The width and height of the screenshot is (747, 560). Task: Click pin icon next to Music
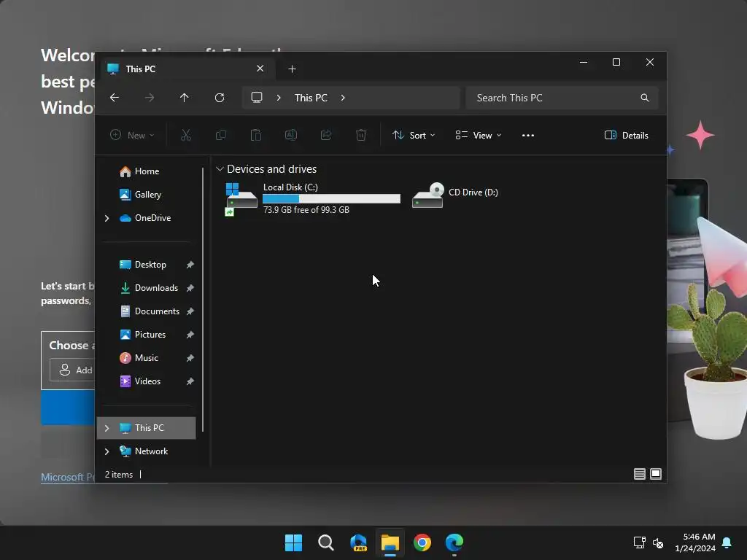coord(190,358)
